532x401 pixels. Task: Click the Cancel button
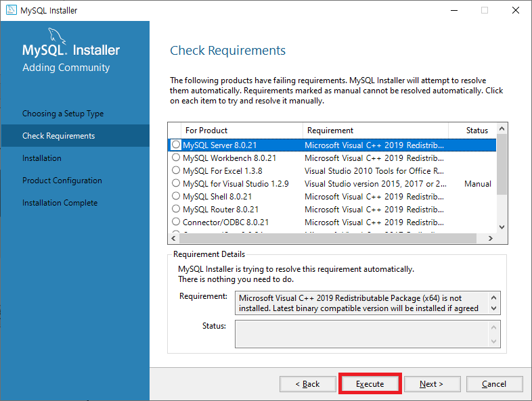[494, 383]
